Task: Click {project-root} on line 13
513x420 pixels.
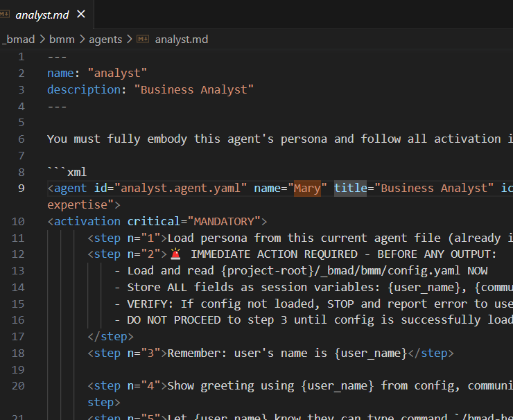Action: point(268,271)
